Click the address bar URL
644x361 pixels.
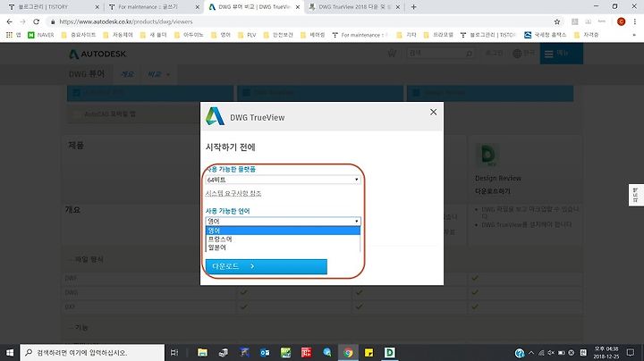point(126,21)
